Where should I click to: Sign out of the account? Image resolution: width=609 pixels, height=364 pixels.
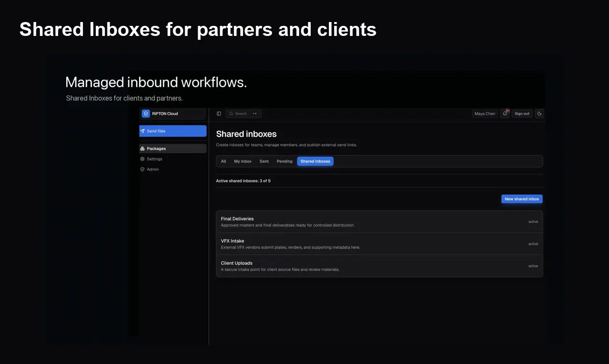point(522,114)
